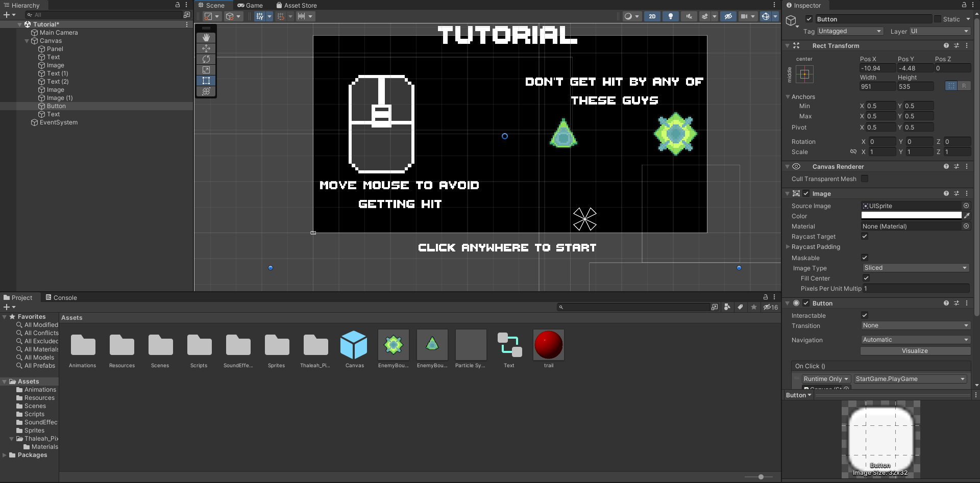Search by label in Project window
980x483 pixels.
point(740,307)
